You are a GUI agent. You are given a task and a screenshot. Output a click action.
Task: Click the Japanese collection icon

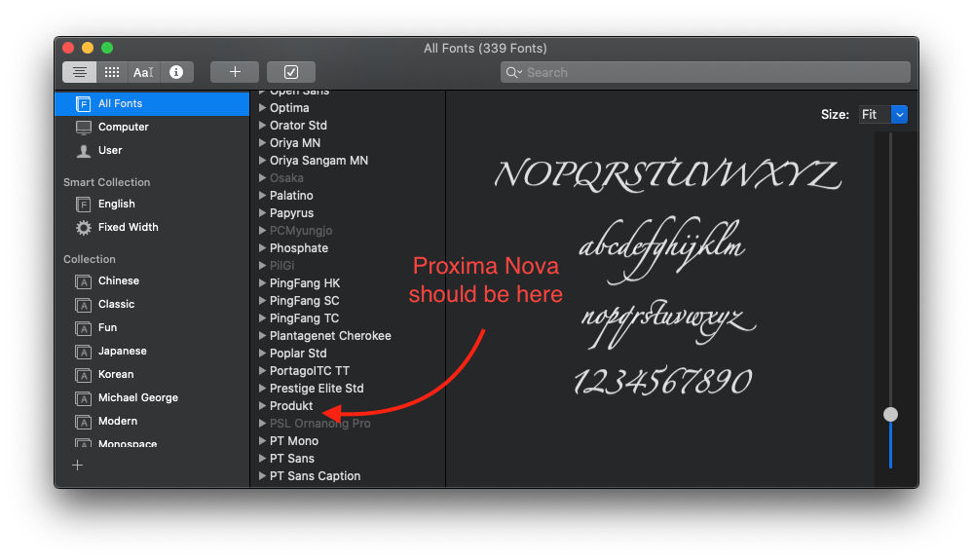[x=83, y=352]
